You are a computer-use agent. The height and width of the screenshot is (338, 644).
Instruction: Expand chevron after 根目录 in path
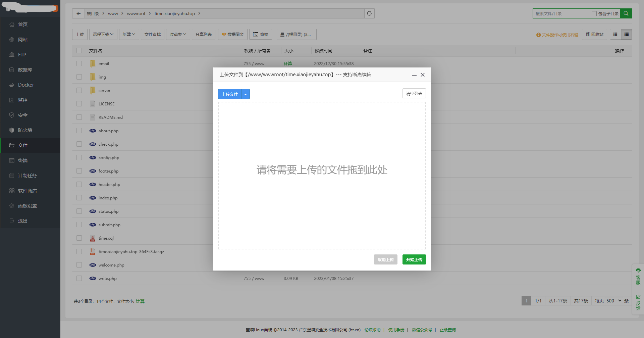(103, 13)
